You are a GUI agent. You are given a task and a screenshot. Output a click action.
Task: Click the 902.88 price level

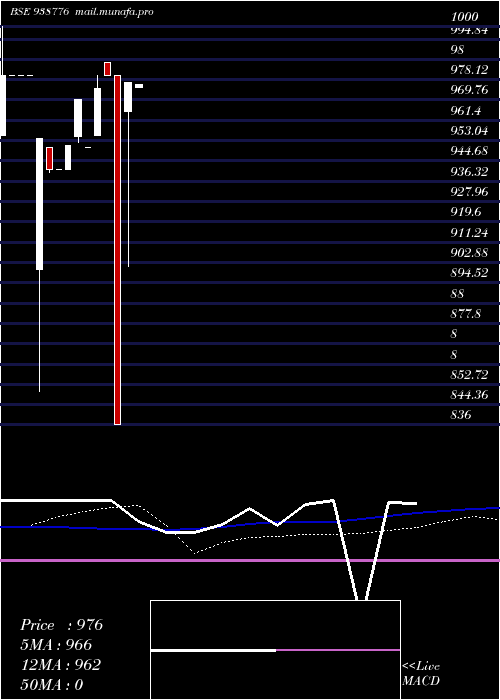[470, 252]
